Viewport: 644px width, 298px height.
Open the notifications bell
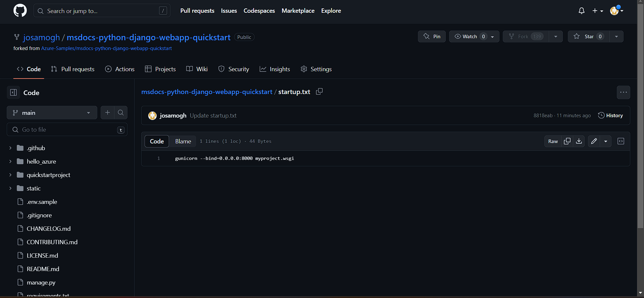[582, 11]
